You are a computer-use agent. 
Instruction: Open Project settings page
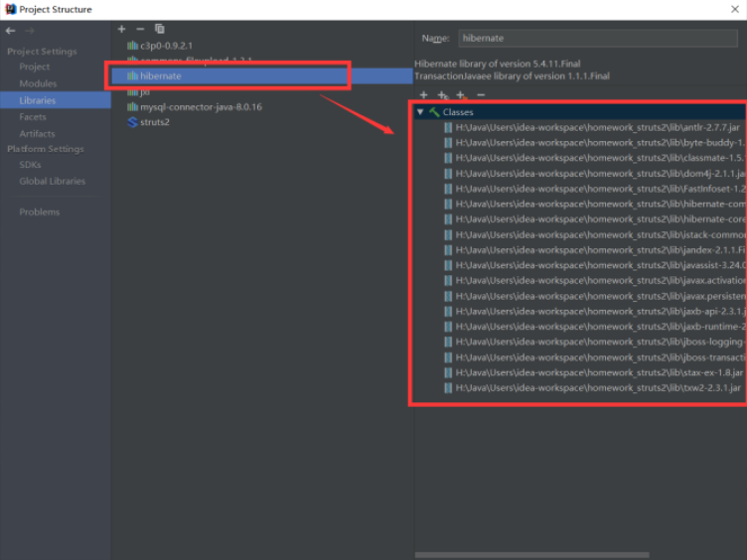click(35, 67)
